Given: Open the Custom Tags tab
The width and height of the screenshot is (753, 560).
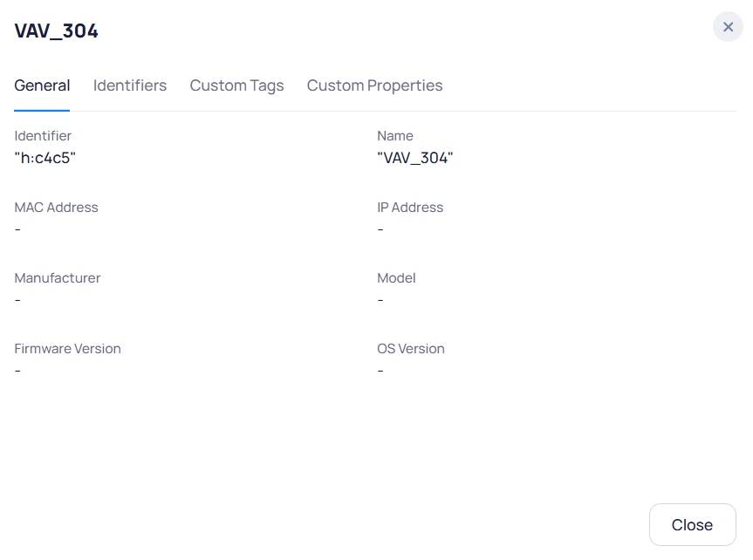Looking at the screenshot, I should pyautogui.click(x=236, y=85).
